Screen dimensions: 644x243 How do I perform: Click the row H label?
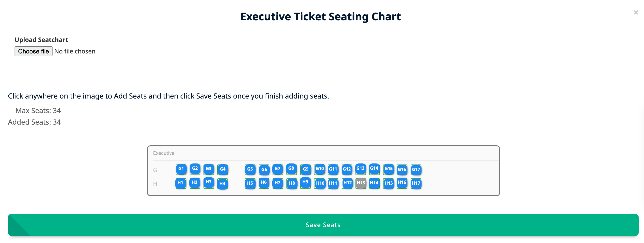click(156, 183)
